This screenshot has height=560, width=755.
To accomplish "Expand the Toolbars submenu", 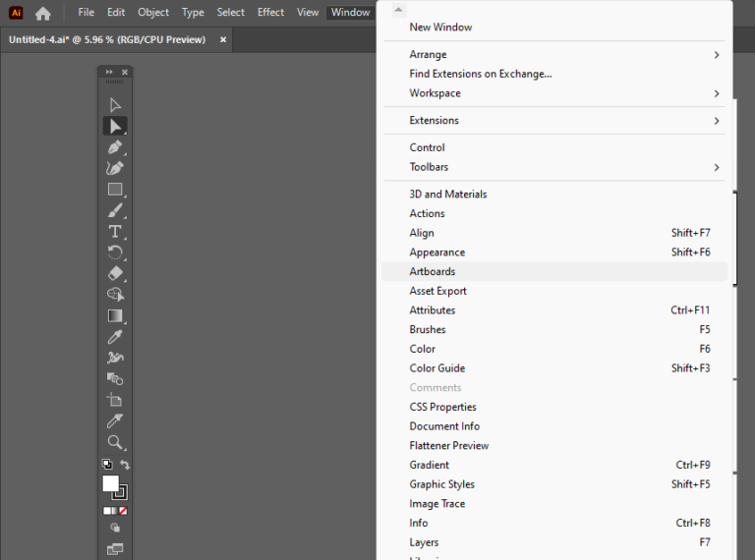I will tap(554, 167).
